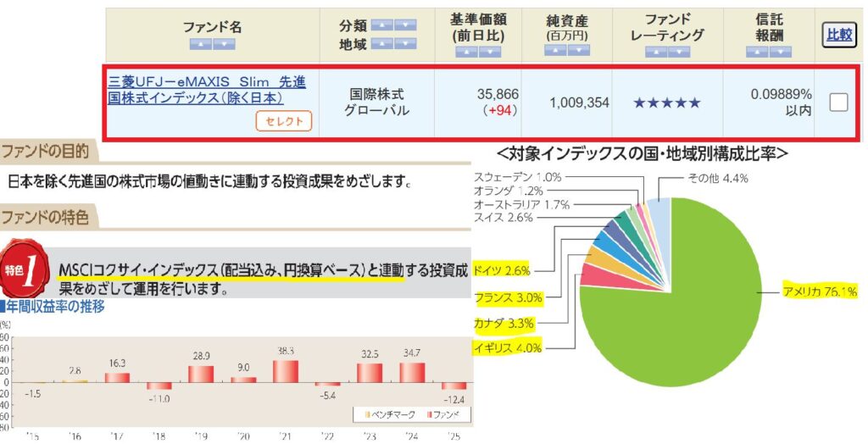Click the ベンチマーク legend entry
This screenshot has width=868, height=444.
coord(384,414)
